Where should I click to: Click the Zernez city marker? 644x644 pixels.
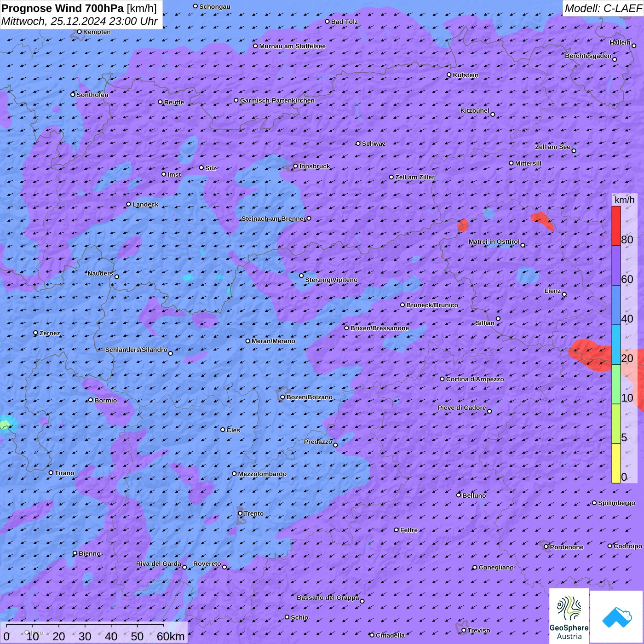tap(35, 333)
